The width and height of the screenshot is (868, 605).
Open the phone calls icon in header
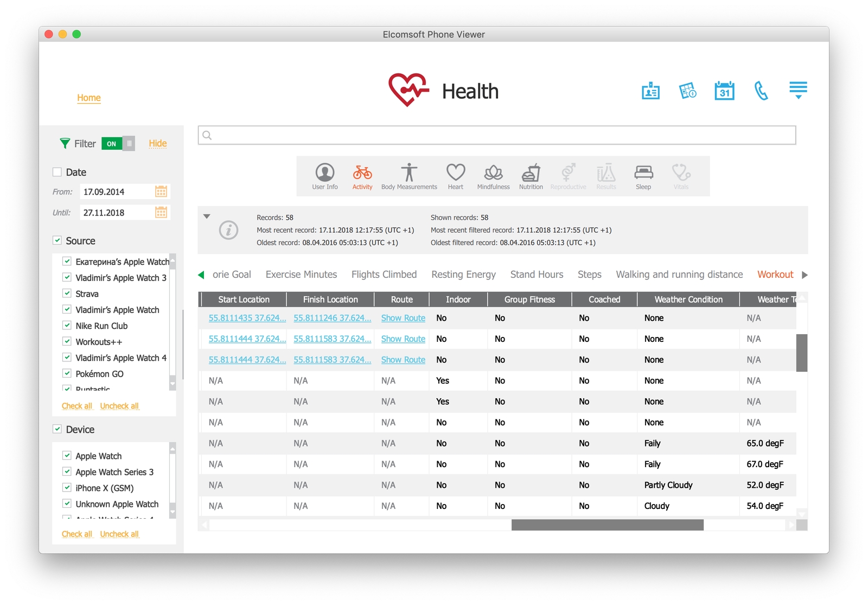tap(761, 91)
